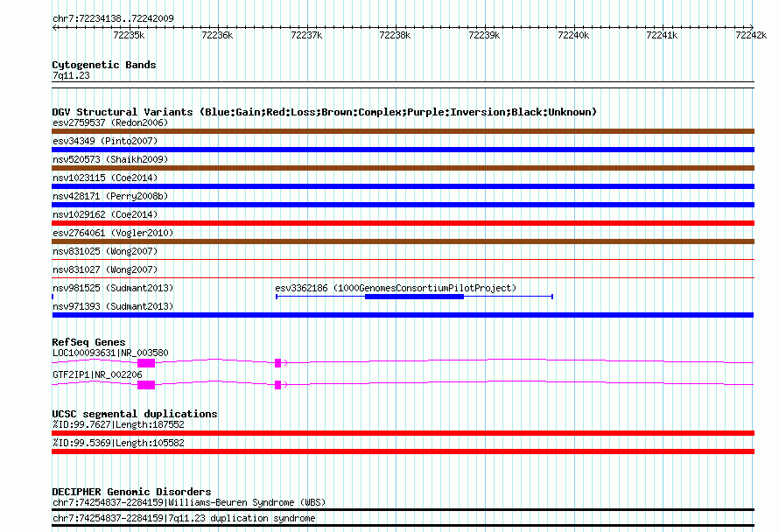Select the large magenta exon of GTF2IP1
This screenshot has width=779, height=532.
146,385
